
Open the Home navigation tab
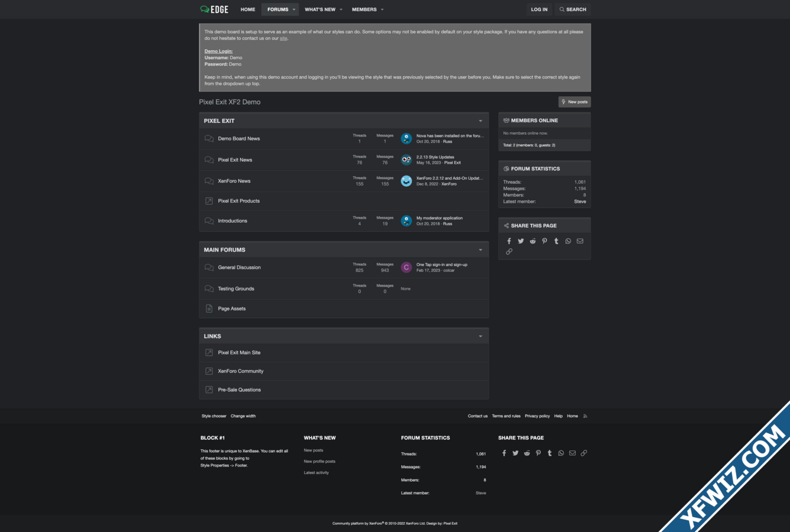point(248,9)
